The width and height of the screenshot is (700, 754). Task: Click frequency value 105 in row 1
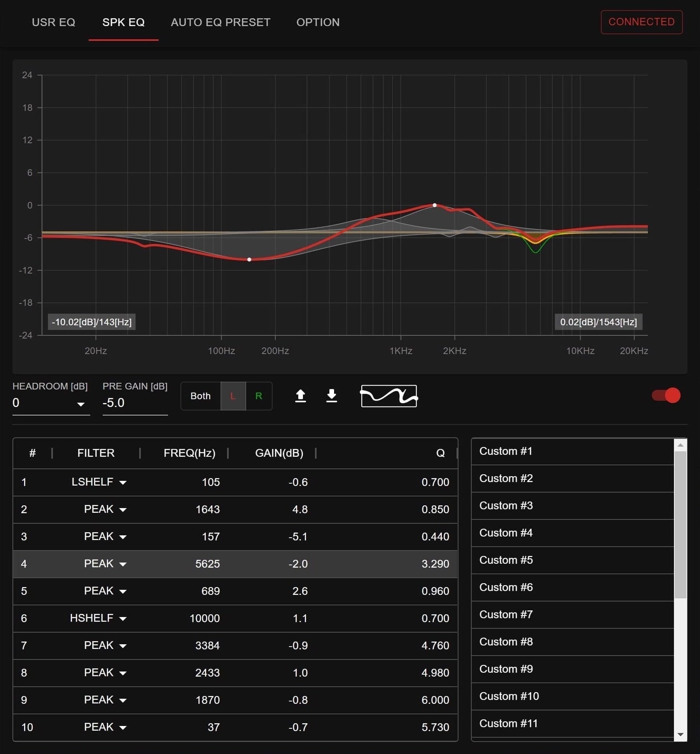211,482
